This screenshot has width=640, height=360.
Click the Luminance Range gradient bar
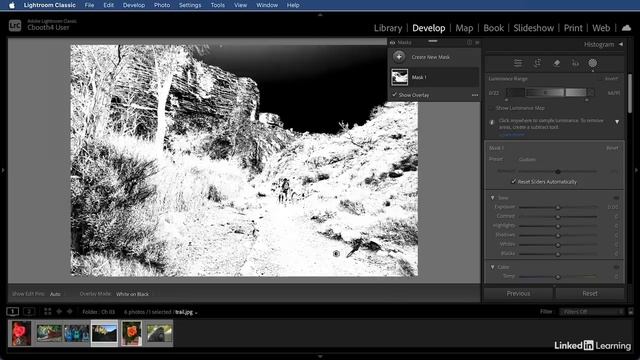(x=550, y=93)
